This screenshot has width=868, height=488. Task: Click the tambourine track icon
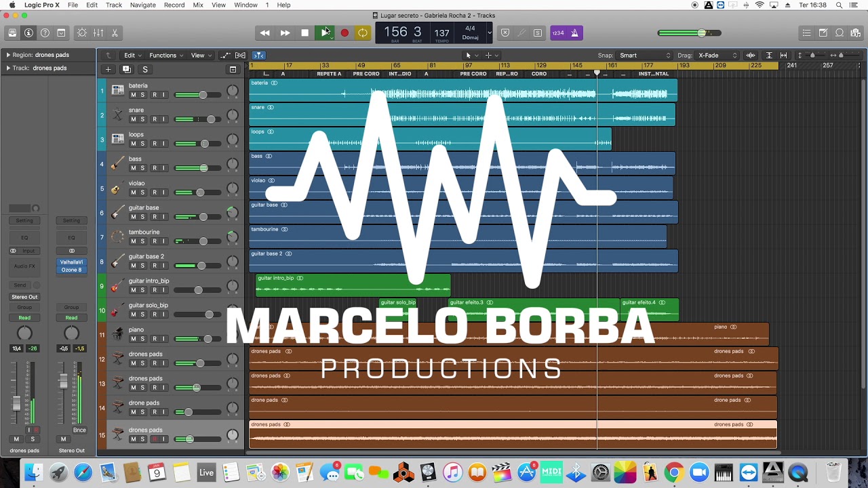click(117, 237)
